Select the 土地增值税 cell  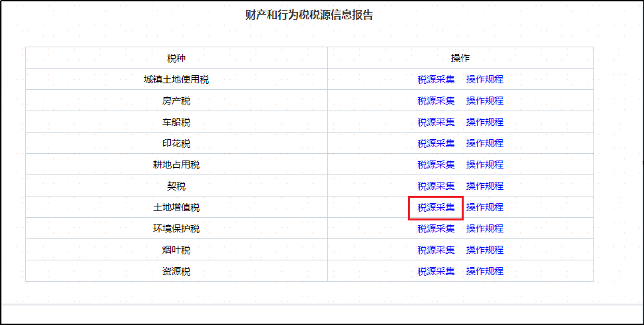tap(176, 208)
